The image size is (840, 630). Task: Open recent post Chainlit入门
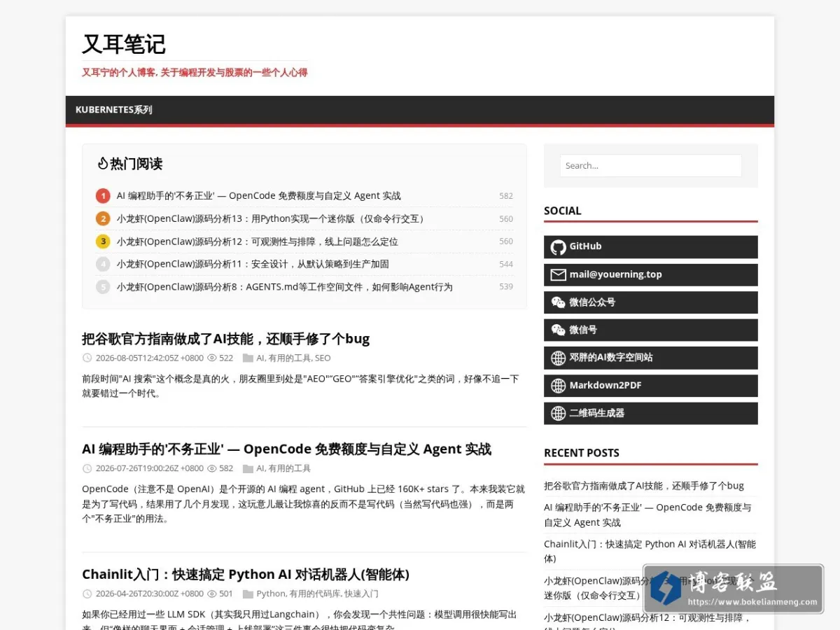click(650, 551)
